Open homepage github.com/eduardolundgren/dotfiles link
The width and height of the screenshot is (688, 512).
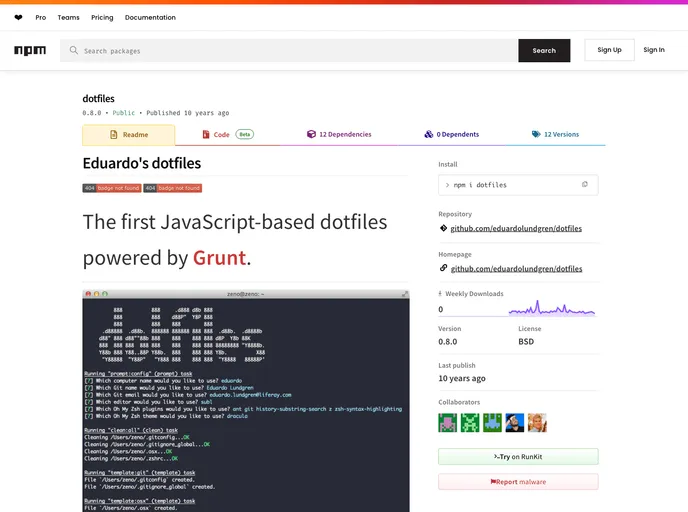(x=516, y=269)
